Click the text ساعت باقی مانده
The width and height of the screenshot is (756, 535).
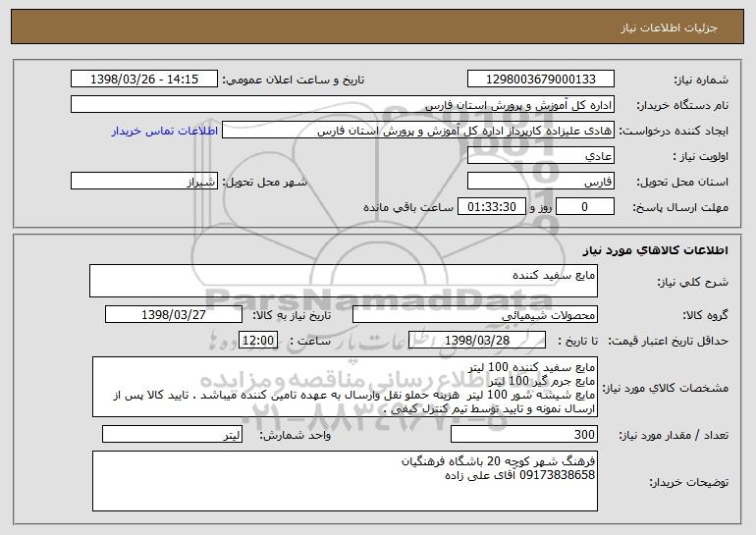pyautogui.click(x=408, y=207)
